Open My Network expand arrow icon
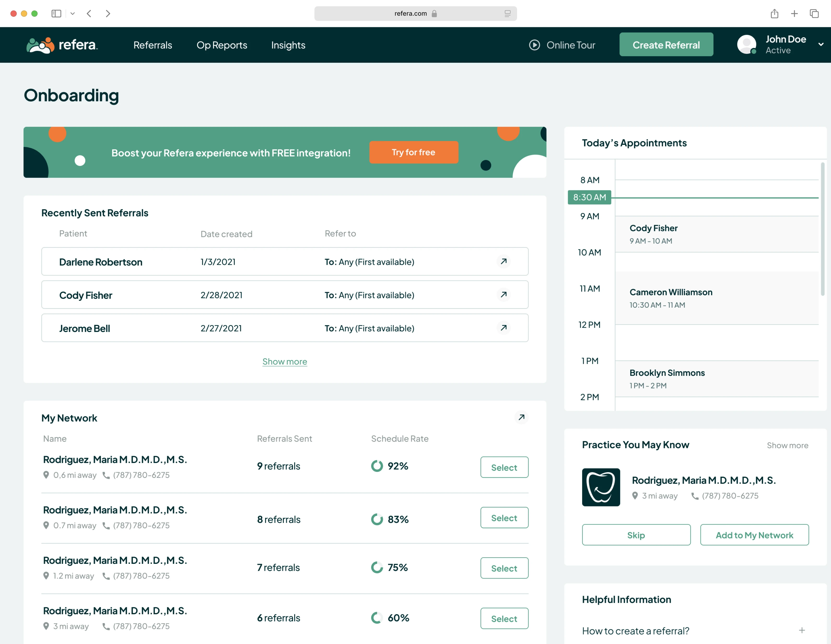 pos(521,417)
